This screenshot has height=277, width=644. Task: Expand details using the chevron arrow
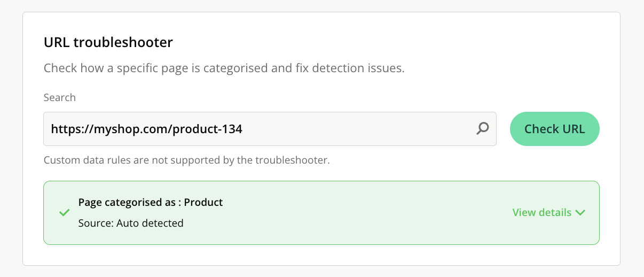[x=580, y=213]
